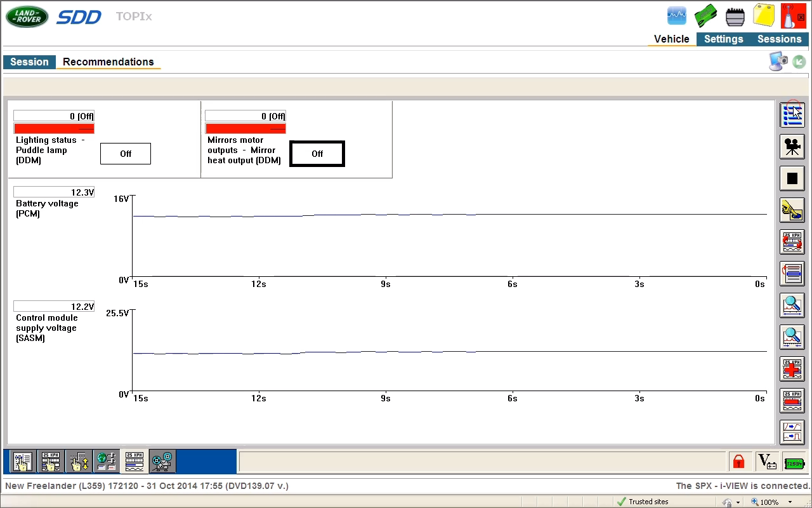Image resolution: width=812 pixels, height=508 pixels.
Task: Click the Lighting status Puddle lamp (DDM) label
Action: tap(50, 150)
